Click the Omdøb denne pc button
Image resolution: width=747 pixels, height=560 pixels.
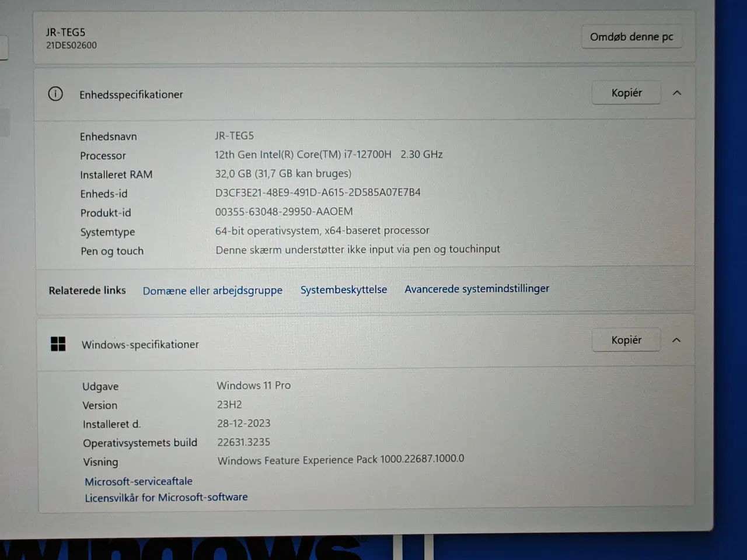coord(631,37)
